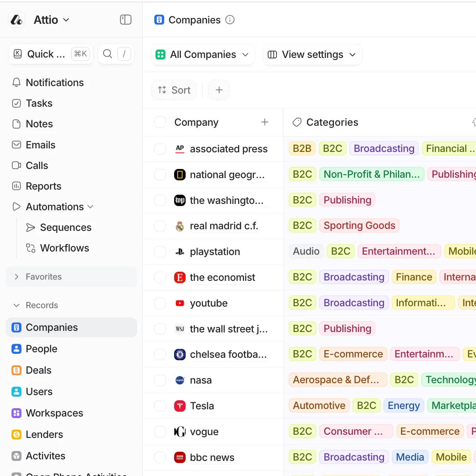476x476 pixels.
Task: Collapse the Automations chevron
Action: click(90, 207)
